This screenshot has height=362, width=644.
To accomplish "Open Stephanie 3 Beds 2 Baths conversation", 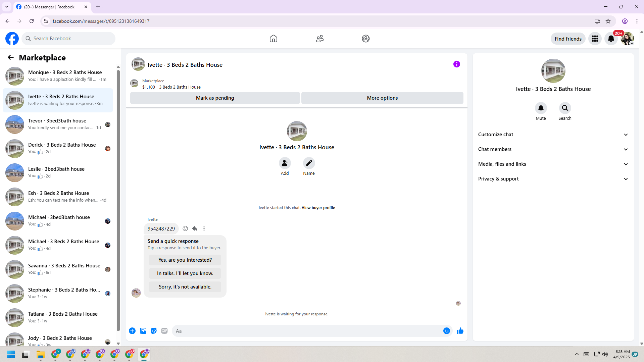I will tap(58, 294).
